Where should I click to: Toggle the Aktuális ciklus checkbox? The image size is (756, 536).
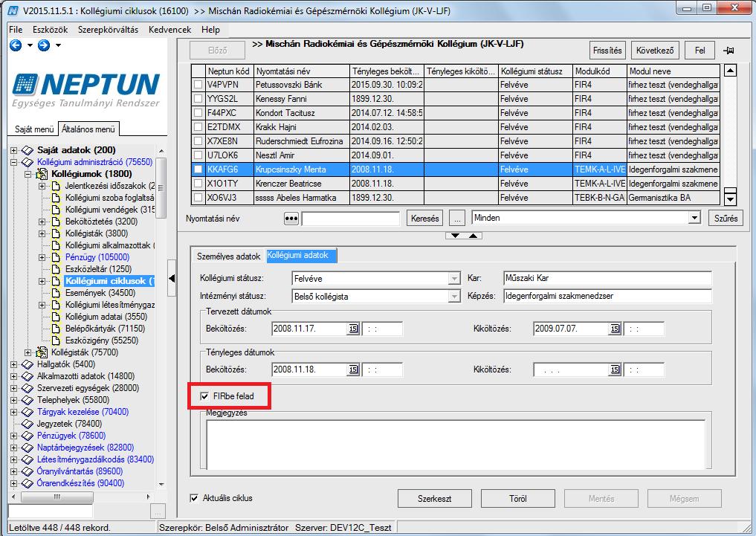tap(194, 498)
